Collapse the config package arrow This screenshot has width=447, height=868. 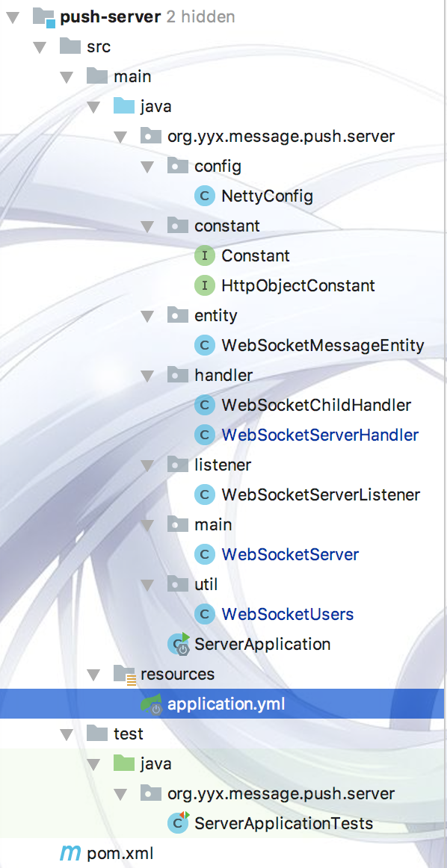pyautogui.click(x=147, y=167)
